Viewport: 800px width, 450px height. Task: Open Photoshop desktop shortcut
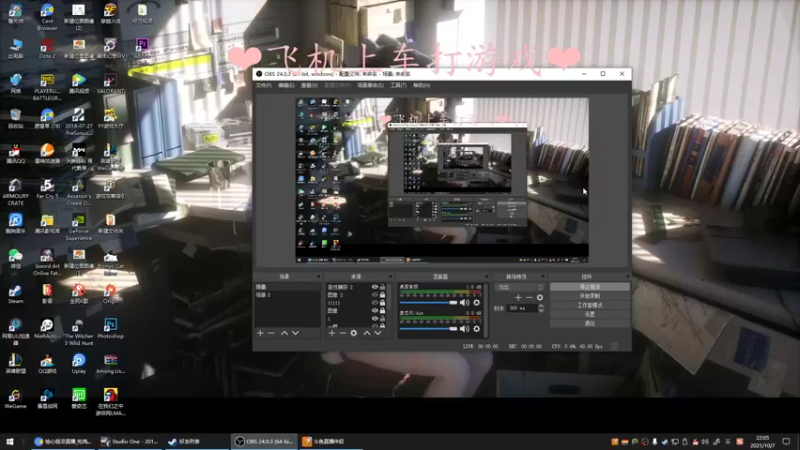(110, 329)
